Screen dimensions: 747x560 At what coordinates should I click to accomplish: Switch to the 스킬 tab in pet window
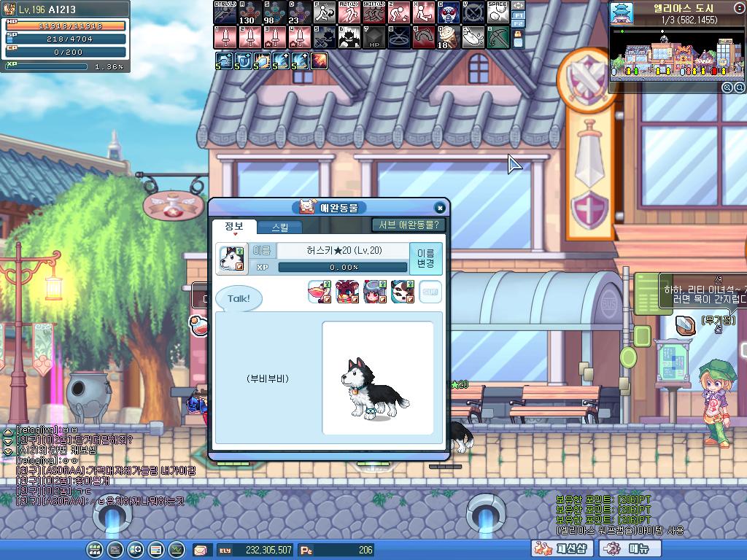click(279, 227)
